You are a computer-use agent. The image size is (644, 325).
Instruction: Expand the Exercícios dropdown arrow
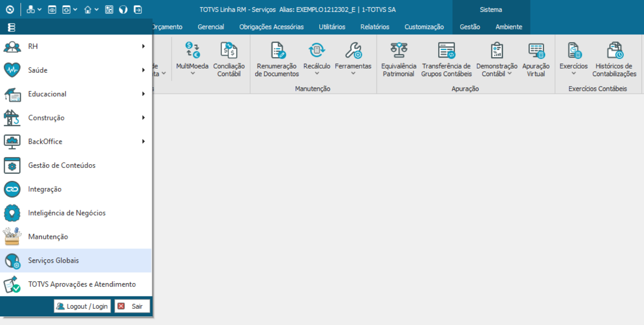(574, 74)
